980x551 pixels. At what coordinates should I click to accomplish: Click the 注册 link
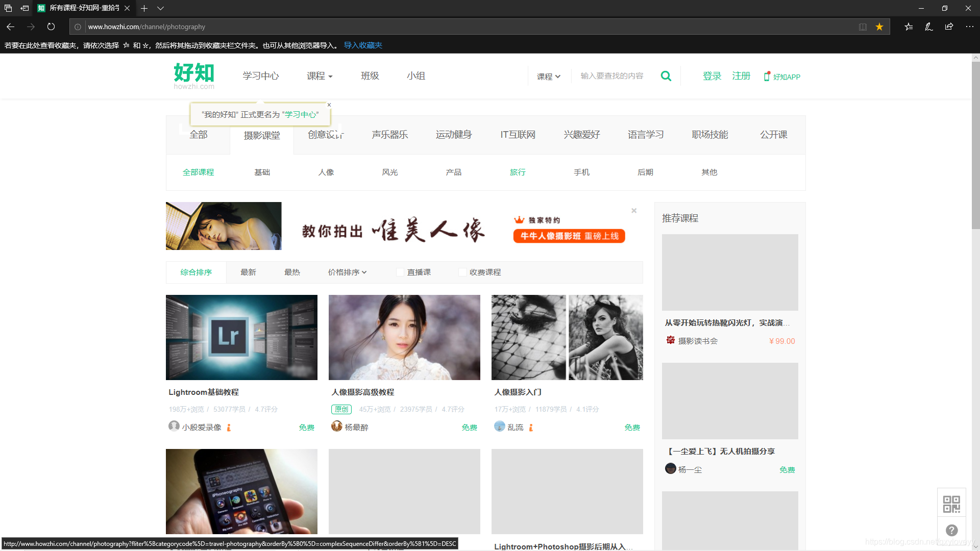click(741, 76)
